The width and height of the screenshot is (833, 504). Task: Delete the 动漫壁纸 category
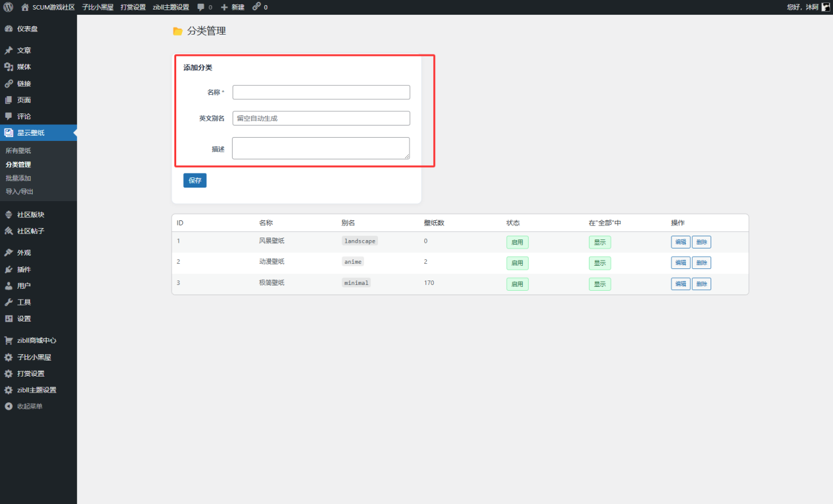[702, 263]
